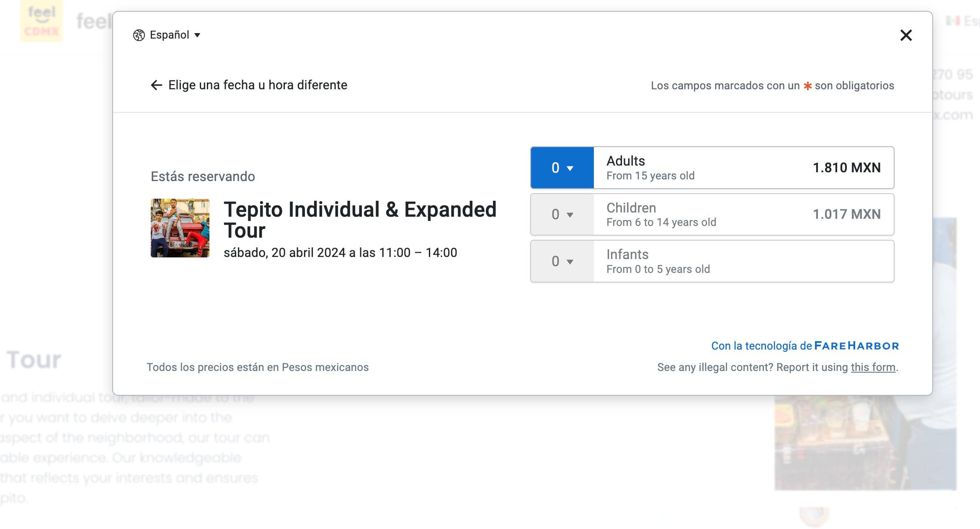The height and width of the screenshot is (529, 980).
Task: Click the Children dropdown caret
Action: (x=570, y=215)
